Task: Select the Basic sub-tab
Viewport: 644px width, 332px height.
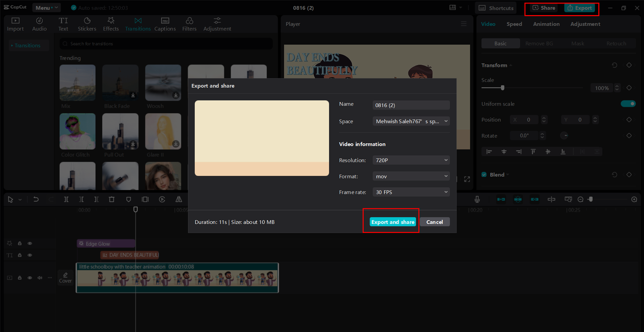Action: (501, 43)
